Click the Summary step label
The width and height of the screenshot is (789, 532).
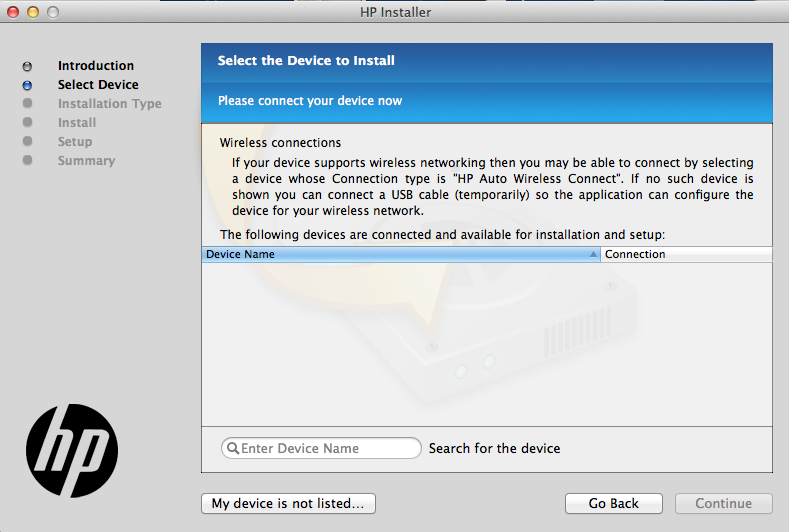pos(87,161)
